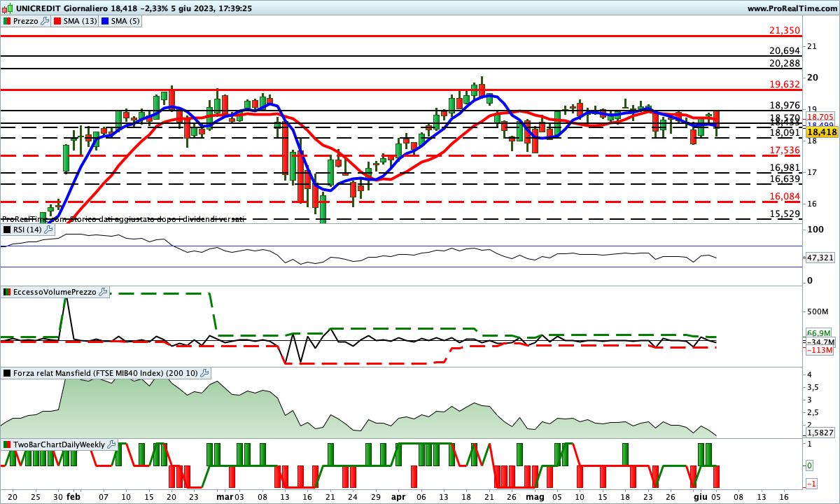Click the red SMA (13) color swatch
The width and height of the screenshot is (840, 504).
pyautogui.click(x=57, y=21)
